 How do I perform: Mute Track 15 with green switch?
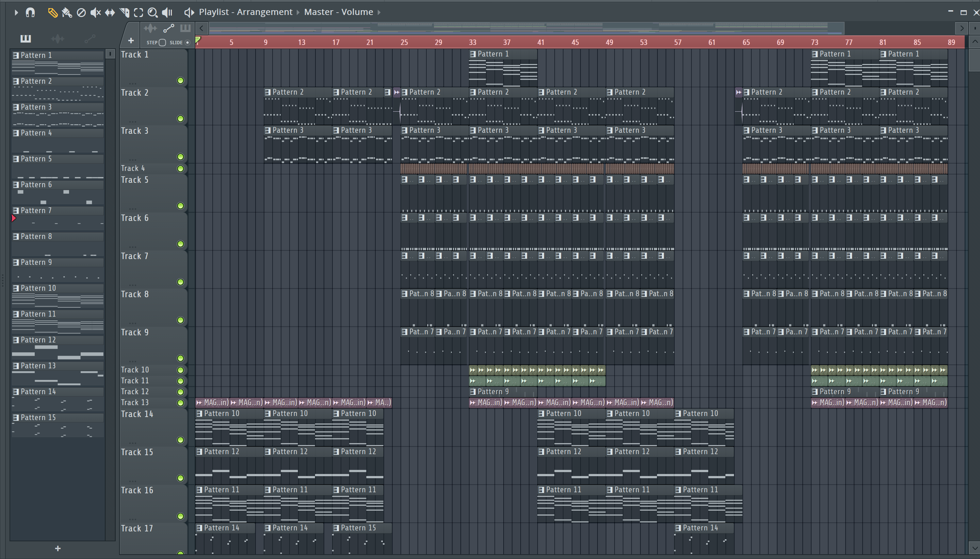(180, 478)
